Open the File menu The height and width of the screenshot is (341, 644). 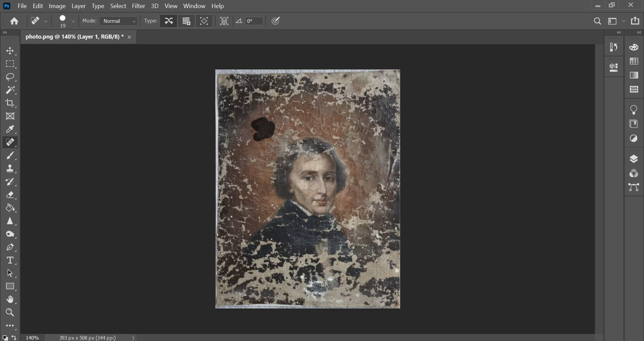pyautogui.click(x=22, y=6)
